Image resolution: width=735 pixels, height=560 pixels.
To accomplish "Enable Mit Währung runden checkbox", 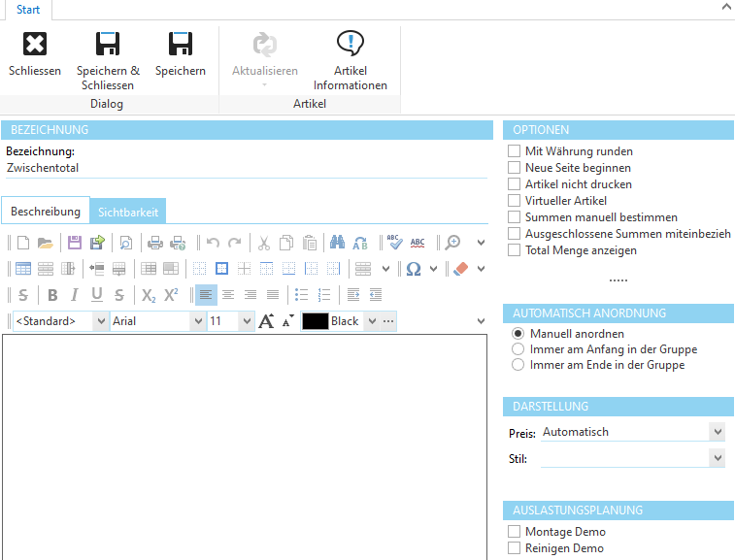I will click(515, 151).
